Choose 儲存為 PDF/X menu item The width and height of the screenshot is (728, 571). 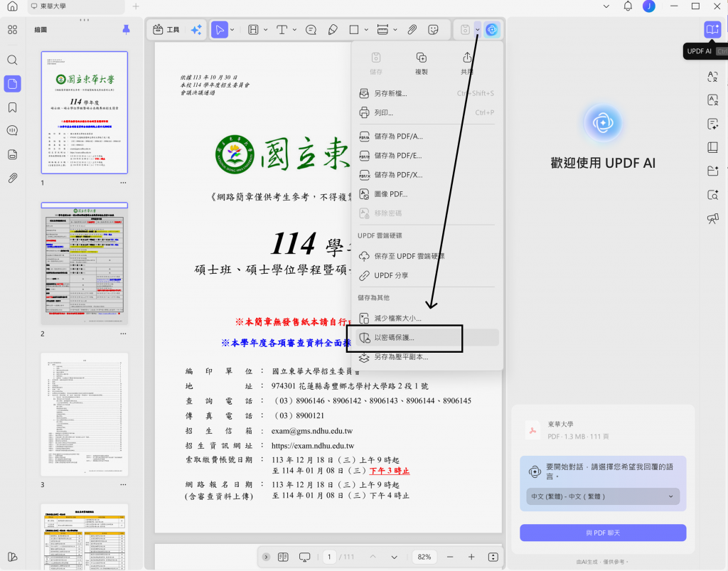click(x=427, y=175)
